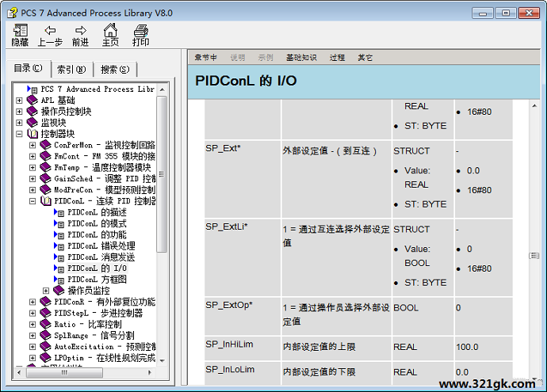
Task: Expand the 操作员控制块 tree node
Action: (x=19, y=112)
